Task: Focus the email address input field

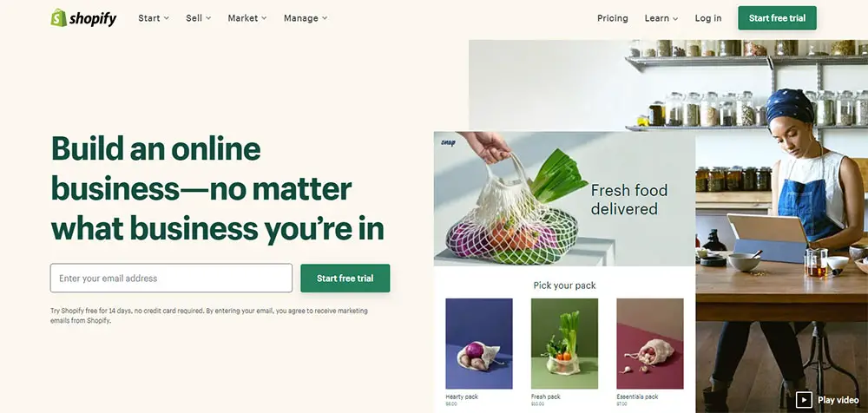Action: pos(171,278)
